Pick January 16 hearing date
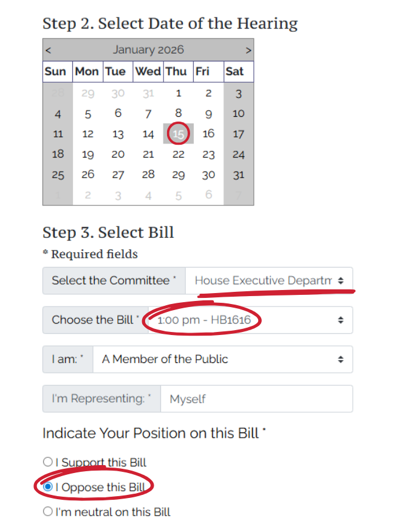Image resolution: width=396 pixels, height=532 pixels. (x=208, y=134)
